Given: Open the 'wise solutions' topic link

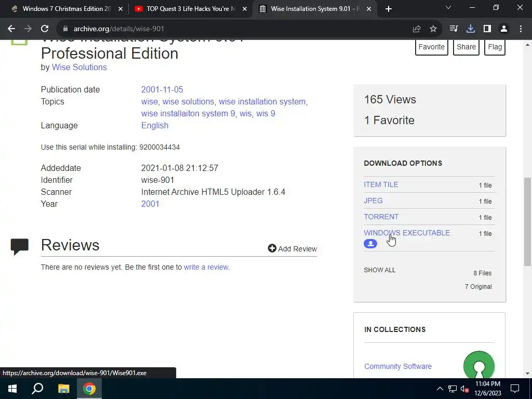Looking at the screenshot, I should 188,101.
